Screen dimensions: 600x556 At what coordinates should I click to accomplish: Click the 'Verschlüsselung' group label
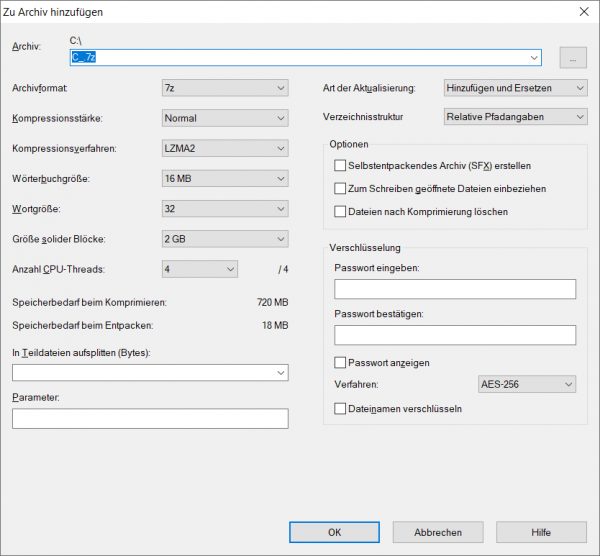tap(365, 248)
